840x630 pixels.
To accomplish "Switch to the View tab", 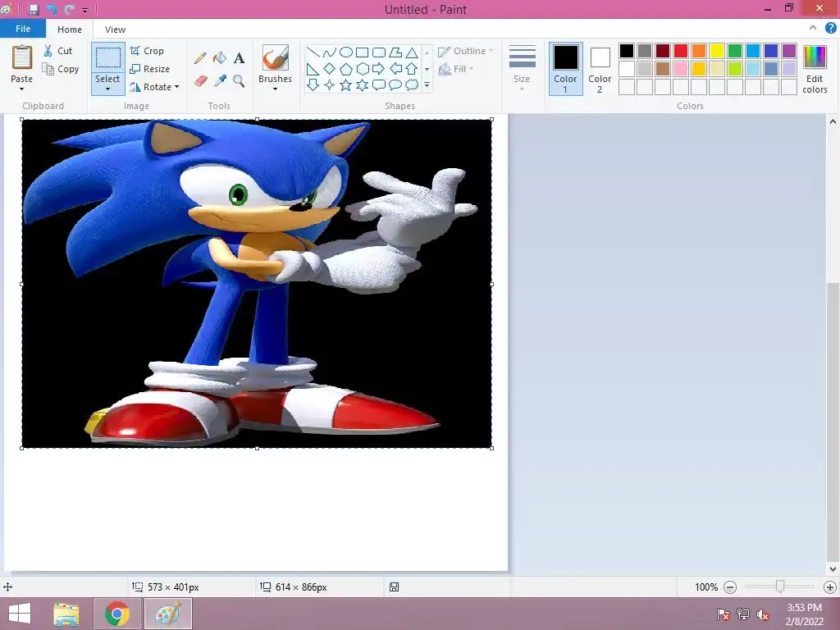I will tap(115, 30).
